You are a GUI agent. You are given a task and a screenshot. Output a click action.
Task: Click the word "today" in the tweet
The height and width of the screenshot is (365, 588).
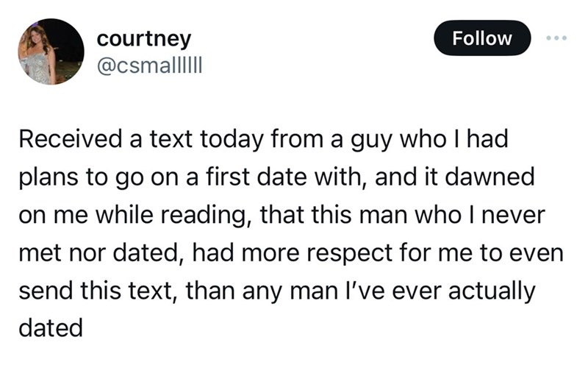(243, 138)
